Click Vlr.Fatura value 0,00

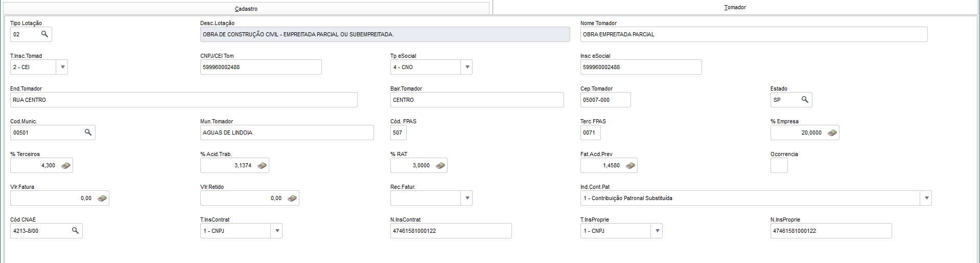(86, 198)
